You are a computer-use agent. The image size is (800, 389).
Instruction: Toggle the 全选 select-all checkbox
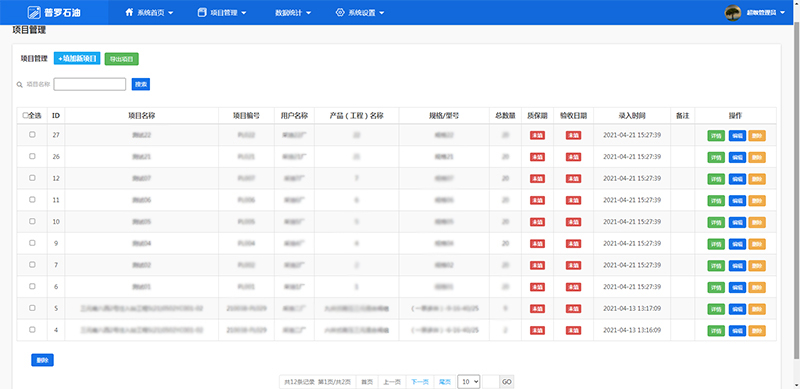pyautogui.click(x=25, y=116)
